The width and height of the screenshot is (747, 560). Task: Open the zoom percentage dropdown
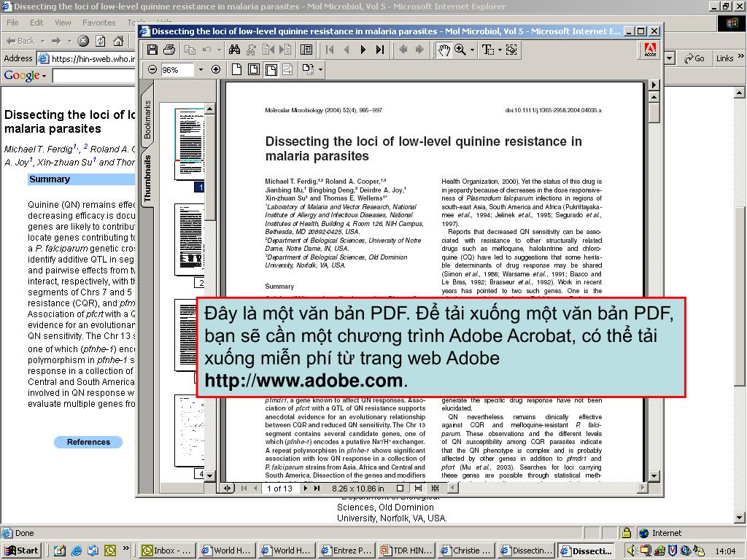[x=201, y=70]
